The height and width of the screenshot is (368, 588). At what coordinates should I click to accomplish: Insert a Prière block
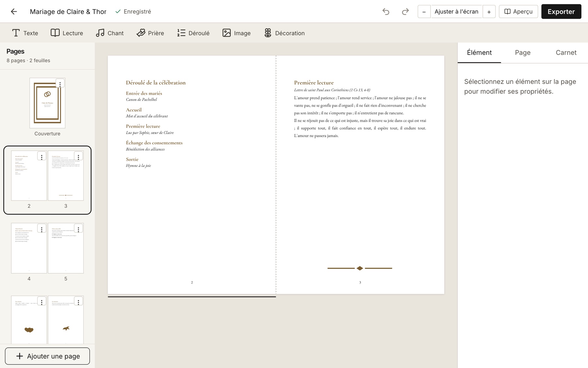(150, 33)
